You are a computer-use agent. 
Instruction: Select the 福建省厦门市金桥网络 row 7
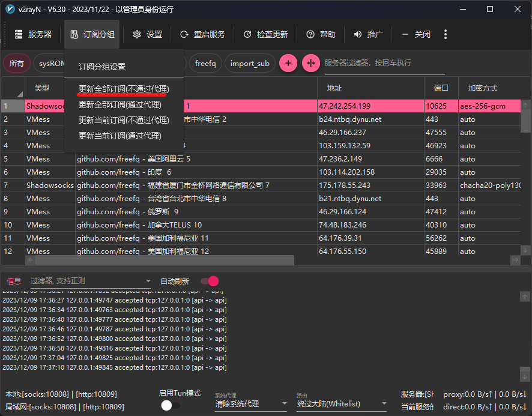(261, 185)
